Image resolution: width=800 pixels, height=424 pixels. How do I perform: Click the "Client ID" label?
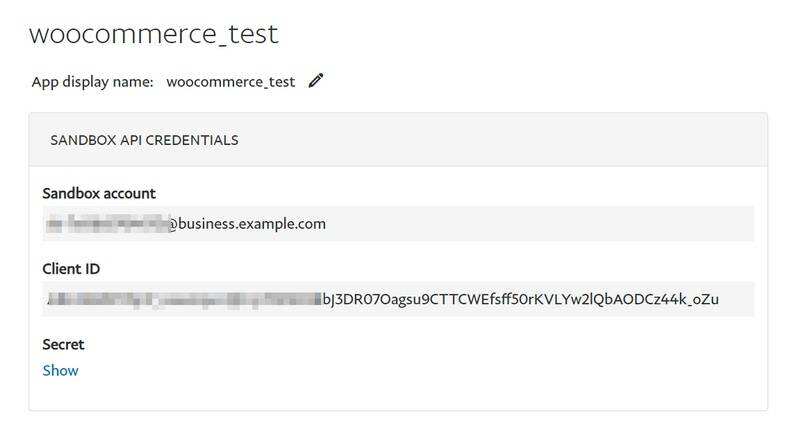(71, 269)
